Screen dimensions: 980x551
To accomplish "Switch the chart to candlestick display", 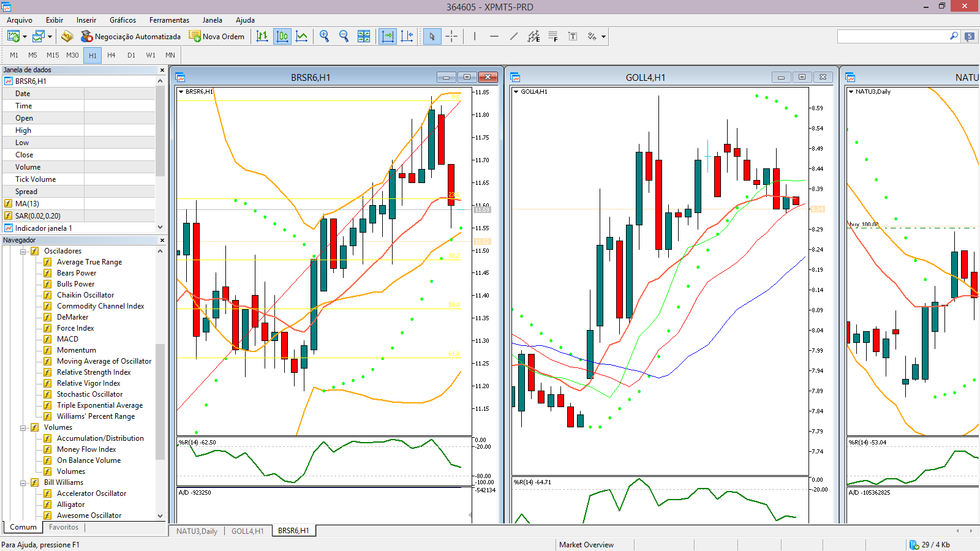I will pyautogui.click(x=282, y=36).
